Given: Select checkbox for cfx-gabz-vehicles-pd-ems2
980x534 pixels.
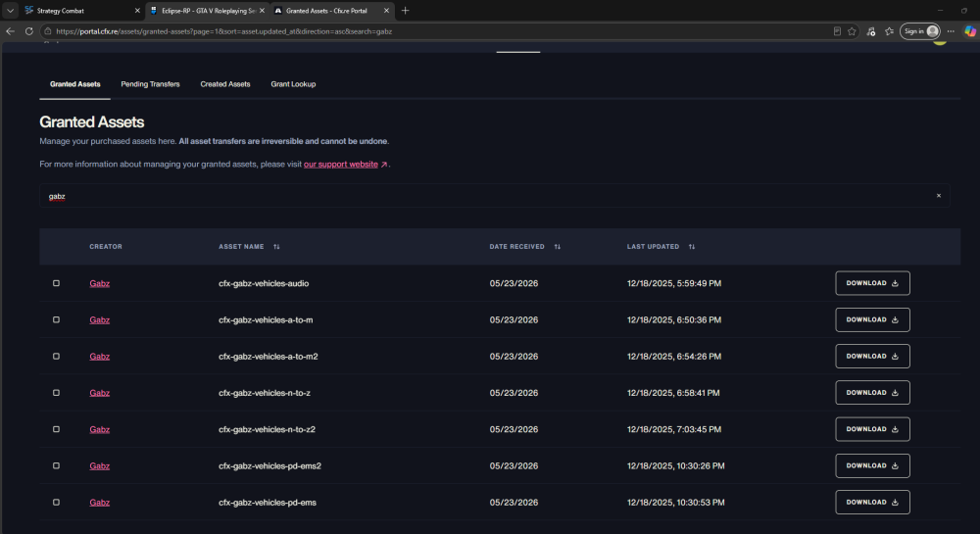Looking at the screenshot, I should point(56,466).
